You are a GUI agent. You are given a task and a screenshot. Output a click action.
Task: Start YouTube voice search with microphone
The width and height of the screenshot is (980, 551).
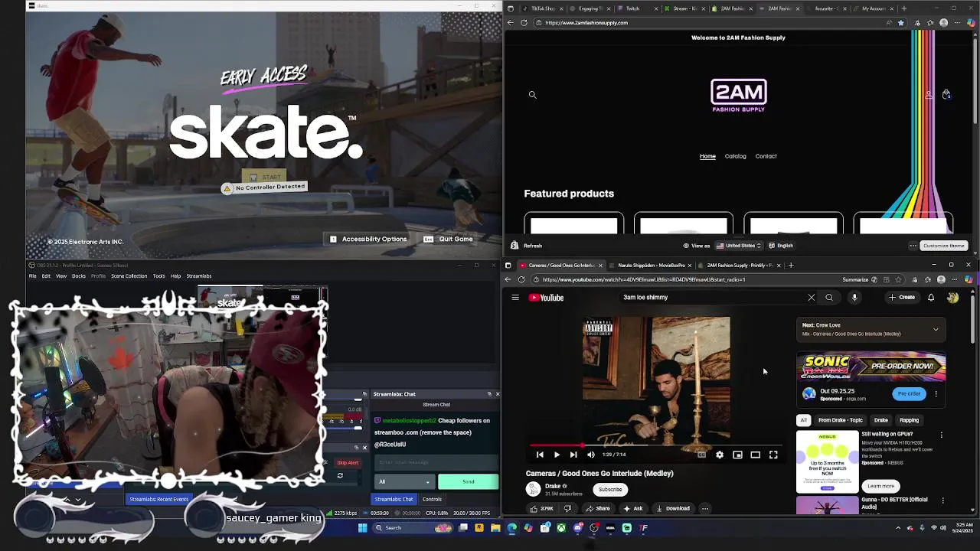click(854, 298)
